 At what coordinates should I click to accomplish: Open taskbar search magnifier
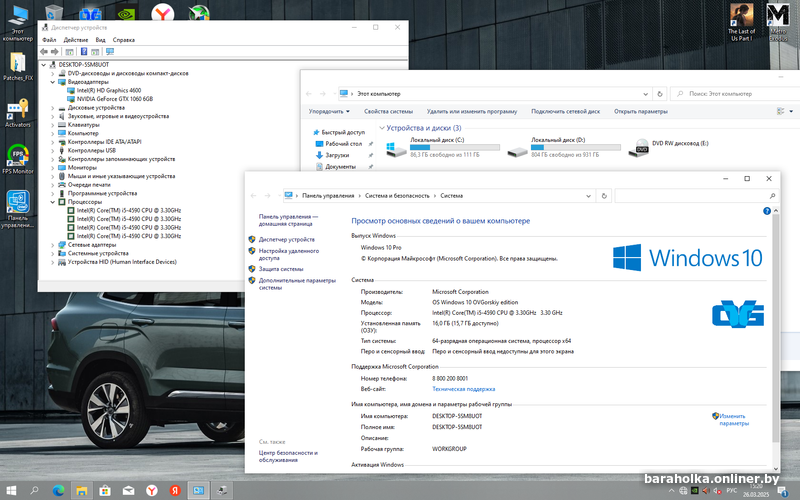(34, 490)
